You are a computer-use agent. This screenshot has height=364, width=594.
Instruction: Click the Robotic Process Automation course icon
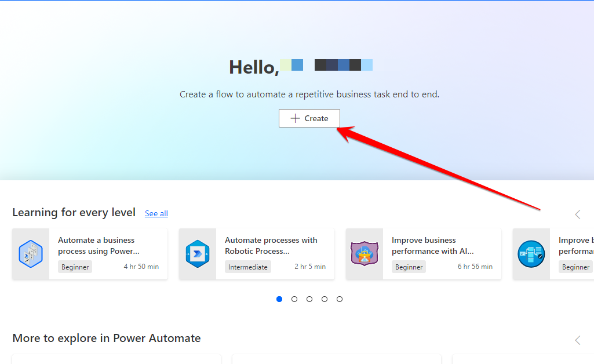coord(198,254)
